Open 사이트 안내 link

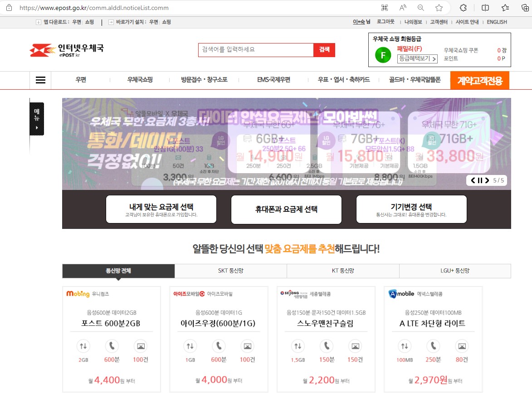(467, 22)
